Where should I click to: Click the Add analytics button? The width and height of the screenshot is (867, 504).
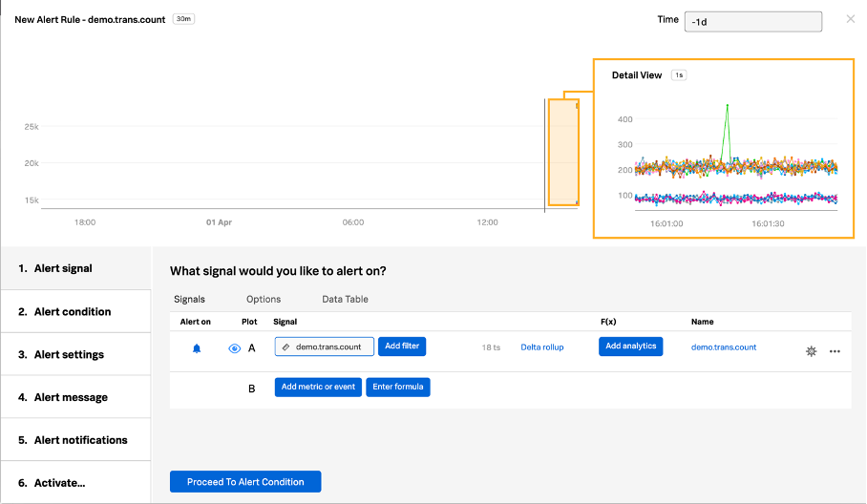click(x=630, y=346)
